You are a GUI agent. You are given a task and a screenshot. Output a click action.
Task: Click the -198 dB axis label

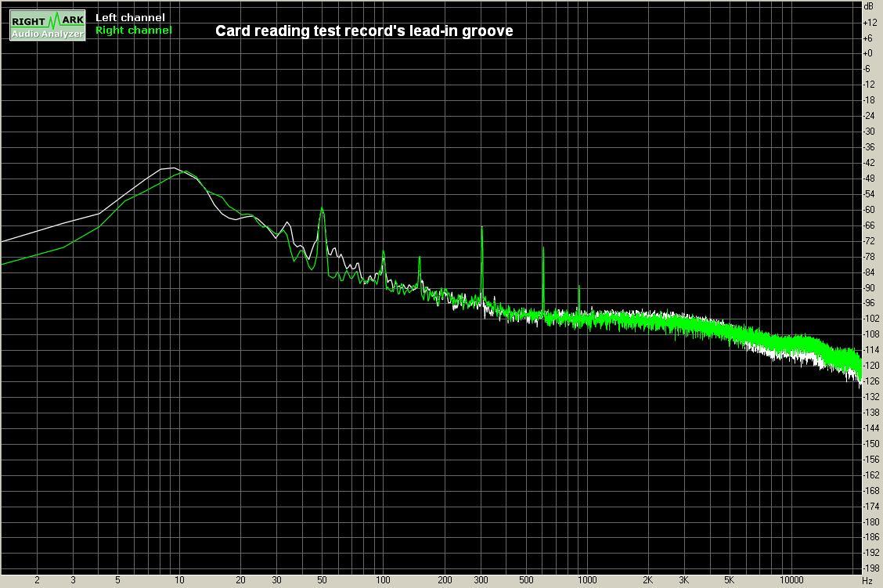871,568
